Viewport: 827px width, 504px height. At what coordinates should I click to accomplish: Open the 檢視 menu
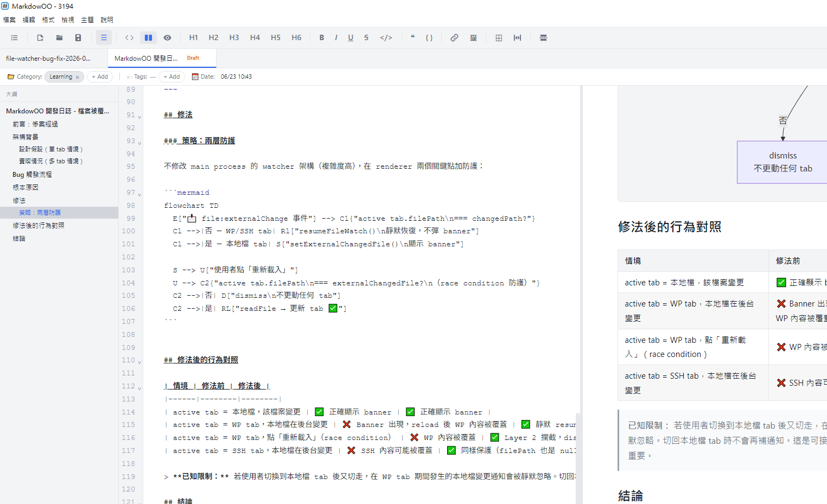tap(68, 20)
